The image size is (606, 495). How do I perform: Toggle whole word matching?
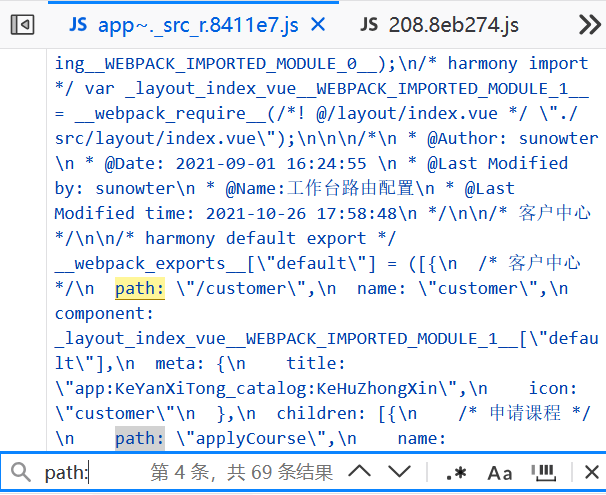543,472
